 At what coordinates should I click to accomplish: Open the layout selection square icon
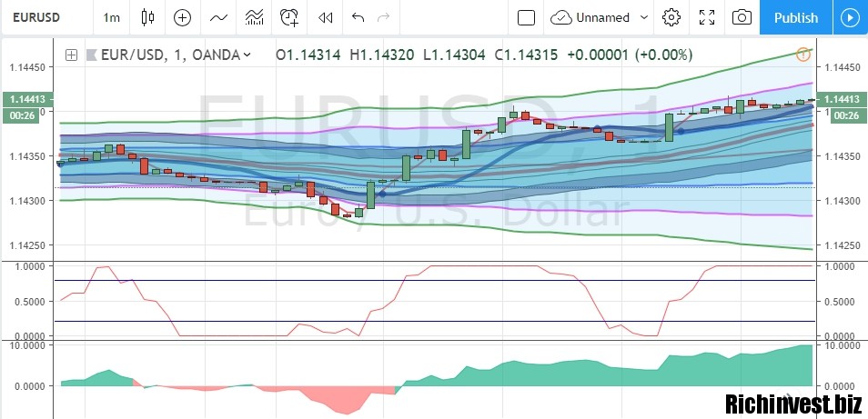[x=526, y=17]
